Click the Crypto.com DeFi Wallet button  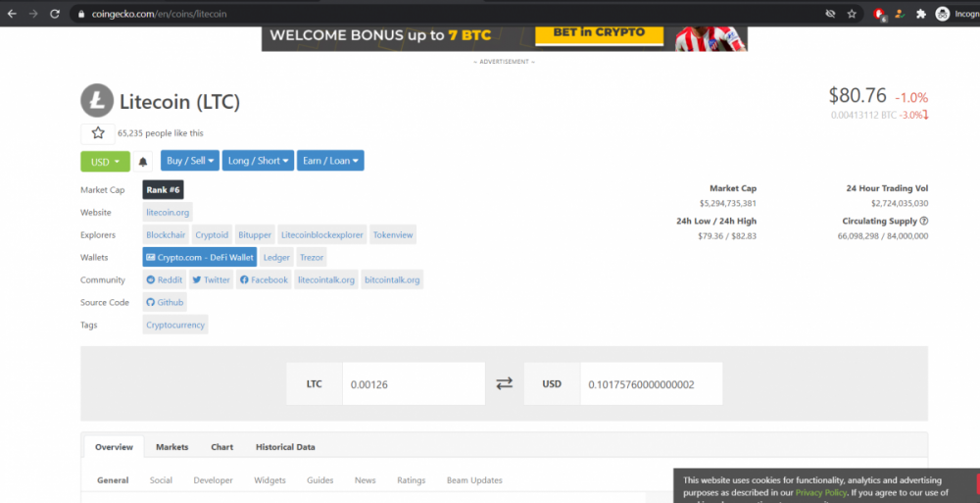(199, 257)
